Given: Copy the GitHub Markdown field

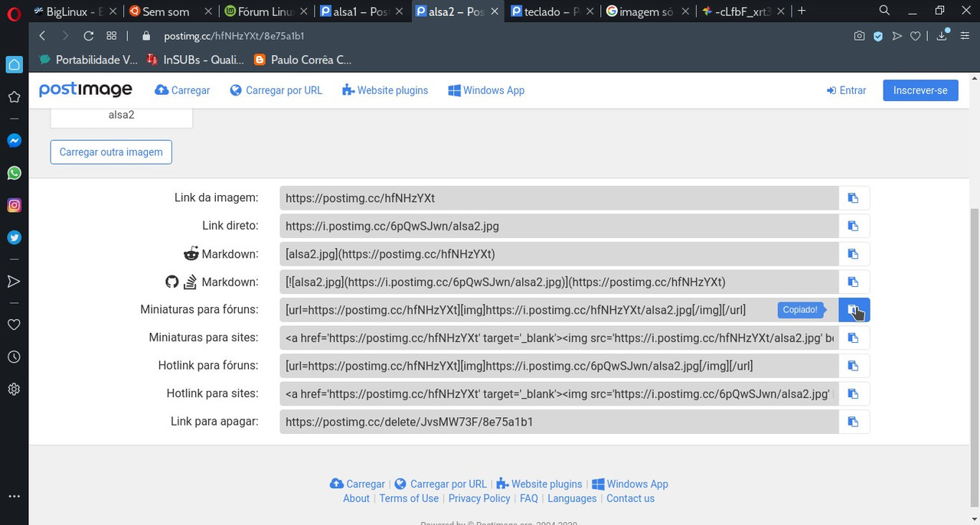Looking at the screenshot, I should [x=854, y=282].
